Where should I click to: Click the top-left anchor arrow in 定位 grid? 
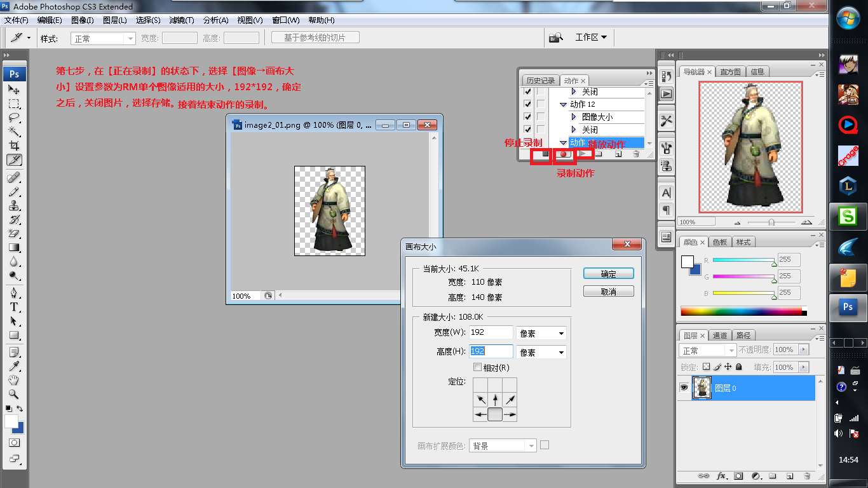[x=481, y=400]
